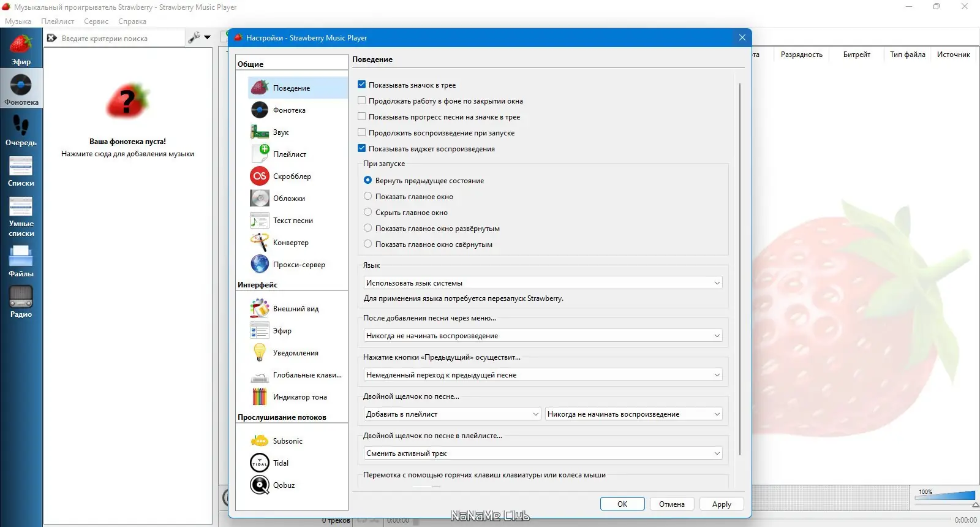Open the Списки sidebar tab
Screen dimensions: 980x527
click(21, 170)
